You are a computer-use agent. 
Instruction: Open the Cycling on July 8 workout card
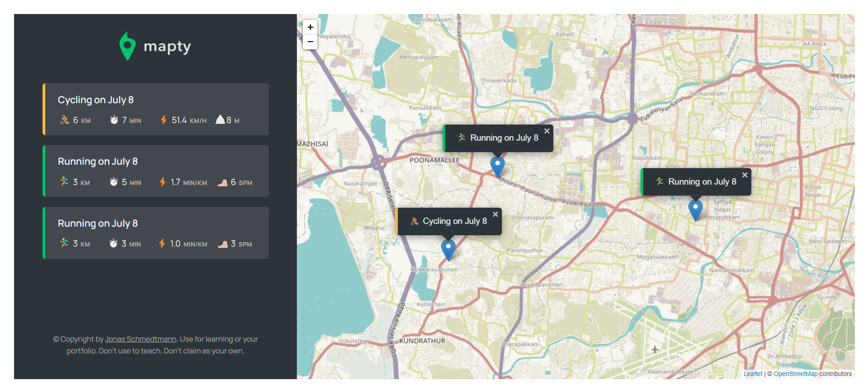coord(156,109)
